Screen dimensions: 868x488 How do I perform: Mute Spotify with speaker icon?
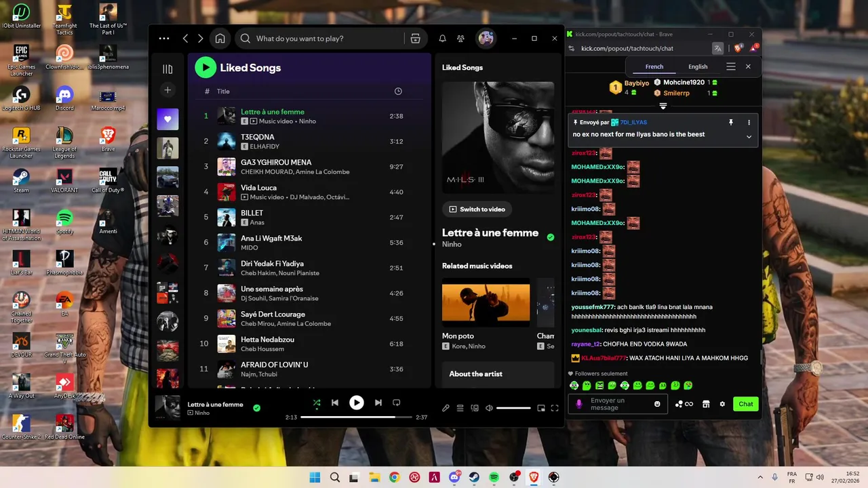(489, 408)
